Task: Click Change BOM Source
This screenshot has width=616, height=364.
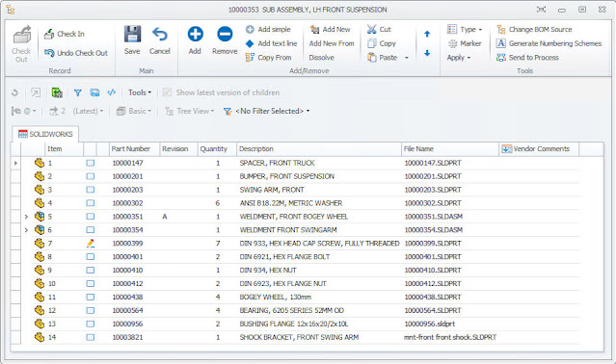Action: point(534,30)
